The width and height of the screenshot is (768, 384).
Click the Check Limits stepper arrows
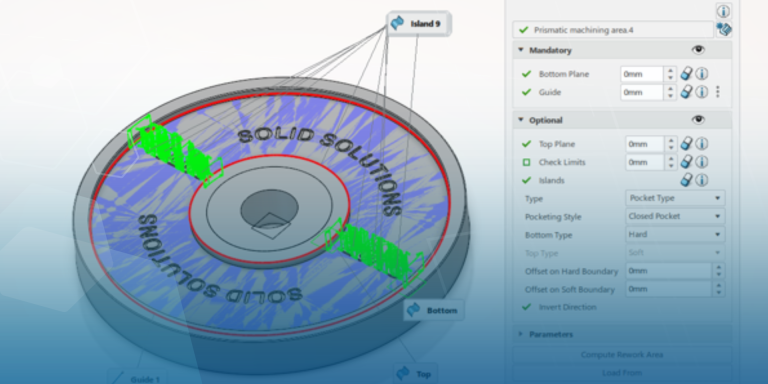pos(671,162)
